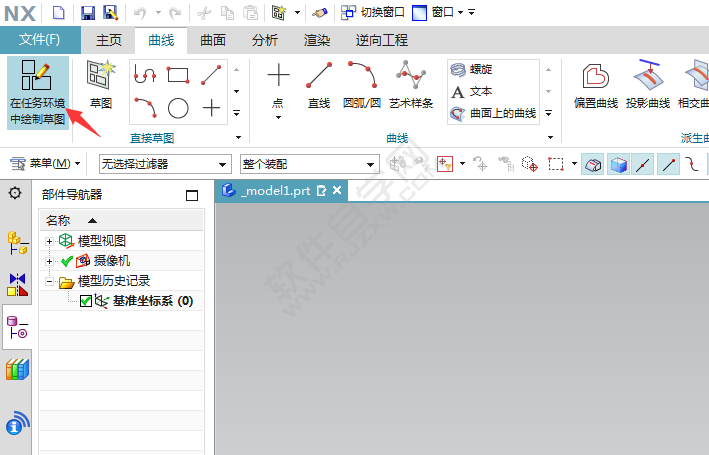Sort by the 名称 column header
709x455 pixels.
121,221
